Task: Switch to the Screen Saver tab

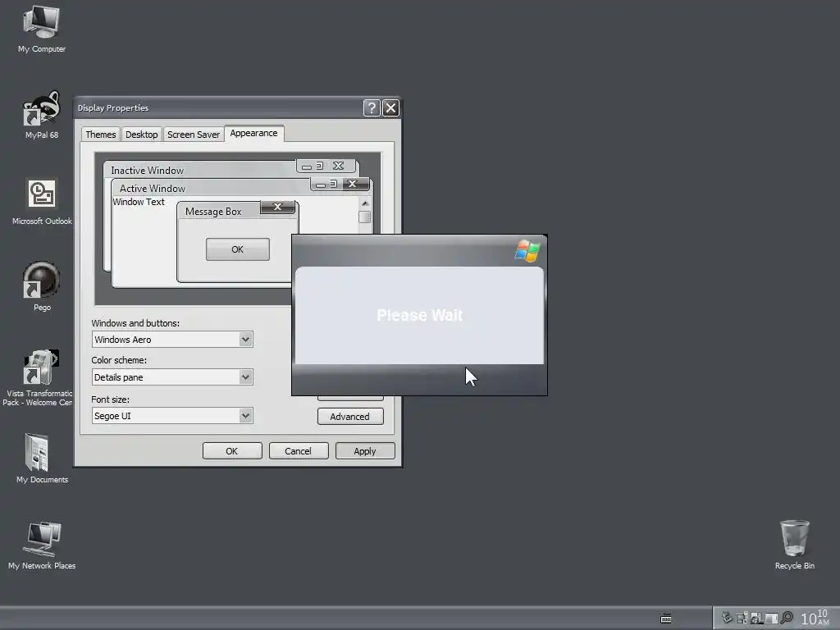Action: tap(194, 135)
